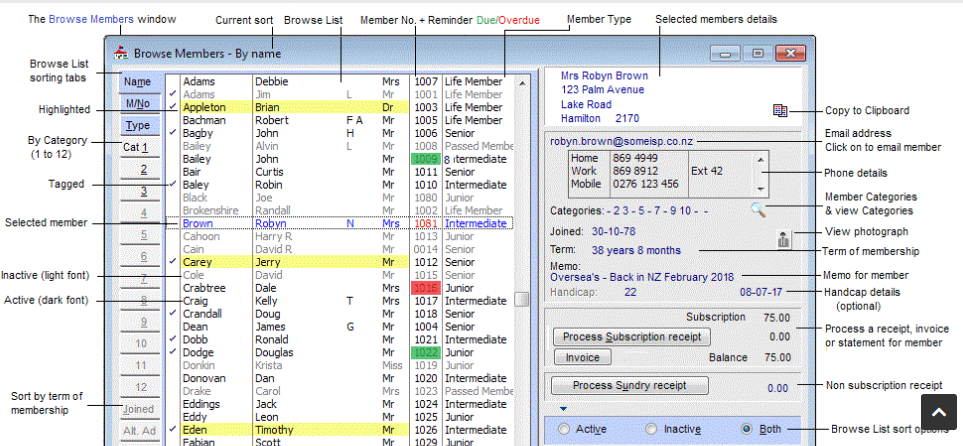Screen dimensions: 963x446
Task: Sort the browse list by Type tab
Action: pos(138,126)
